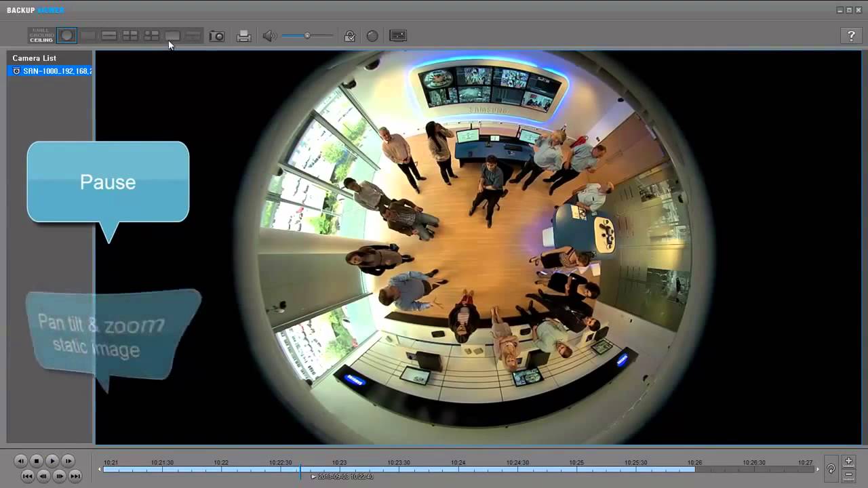Switch the Wall/Ground/Ceiling mounting mode

pos(41,36)
